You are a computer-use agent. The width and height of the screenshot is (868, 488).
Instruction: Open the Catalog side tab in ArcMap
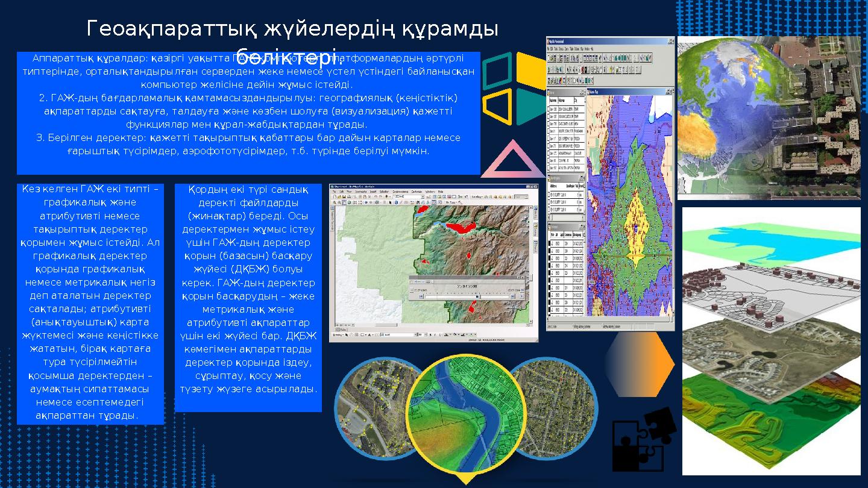click(x=536, y=230)
